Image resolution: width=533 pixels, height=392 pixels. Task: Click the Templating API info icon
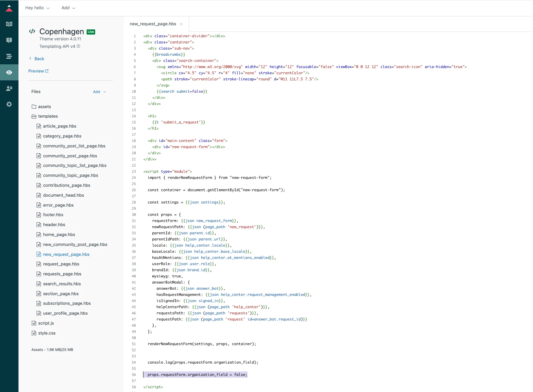click(x=78, y=46)
